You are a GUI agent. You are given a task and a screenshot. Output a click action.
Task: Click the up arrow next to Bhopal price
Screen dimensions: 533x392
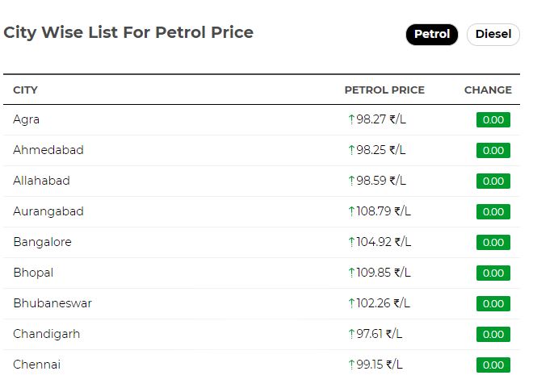pos(351,273)
